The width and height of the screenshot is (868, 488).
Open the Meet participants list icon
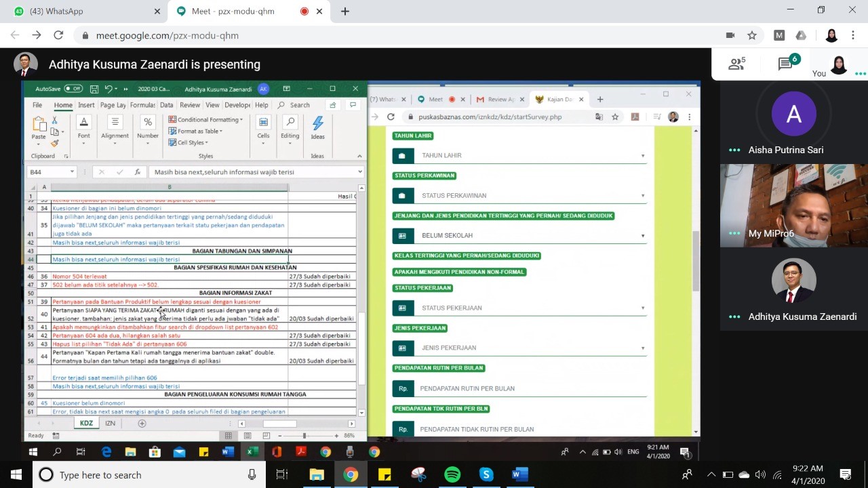pos(736,64)
